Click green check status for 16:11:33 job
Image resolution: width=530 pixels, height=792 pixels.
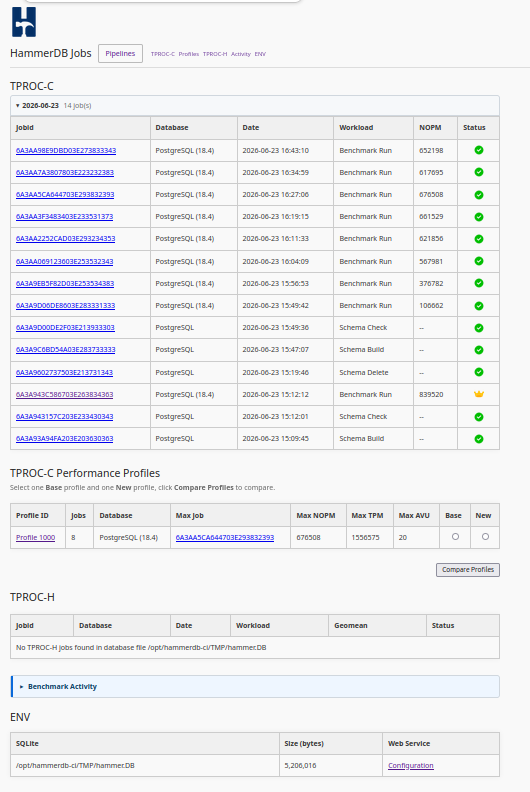pos(478,238)
